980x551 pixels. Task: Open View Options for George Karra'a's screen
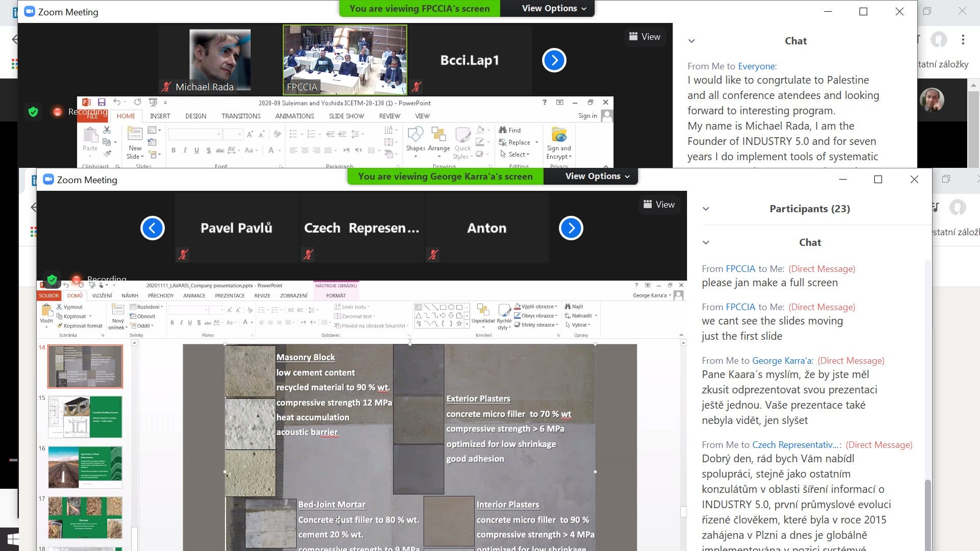coord(597,176)
